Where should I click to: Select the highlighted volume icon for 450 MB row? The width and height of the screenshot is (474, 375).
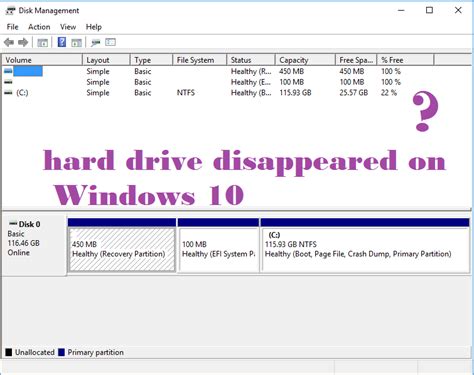coord(8,71)
